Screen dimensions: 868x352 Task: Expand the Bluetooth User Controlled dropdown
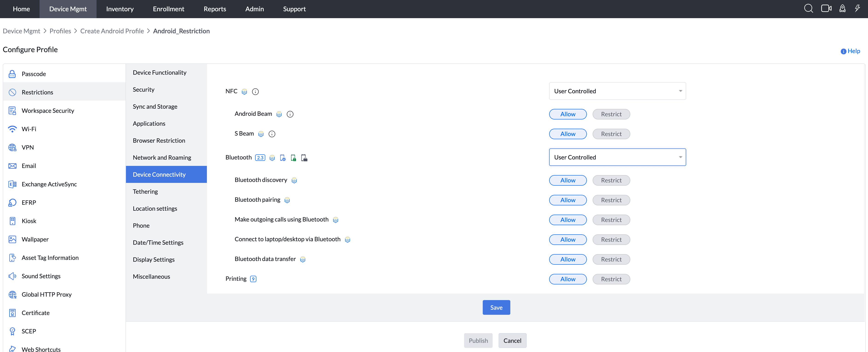pyautogui.click(x=617, y=157)
